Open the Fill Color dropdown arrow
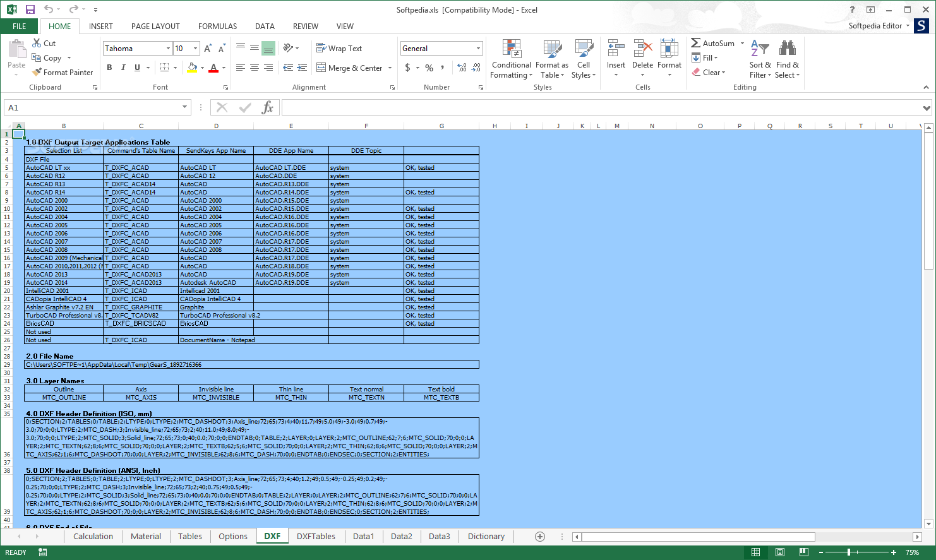The image size is (936, 560). pos(202,68)
